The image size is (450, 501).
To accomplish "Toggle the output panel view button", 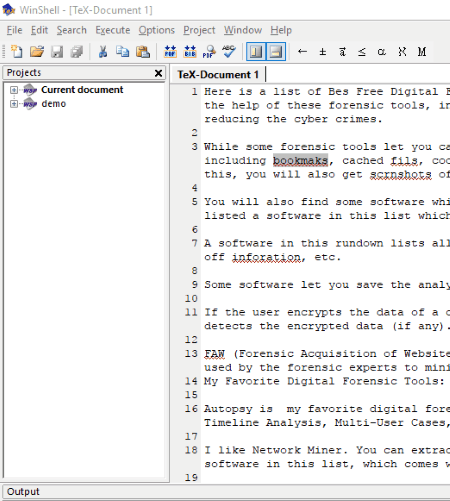I will (276, 52).
